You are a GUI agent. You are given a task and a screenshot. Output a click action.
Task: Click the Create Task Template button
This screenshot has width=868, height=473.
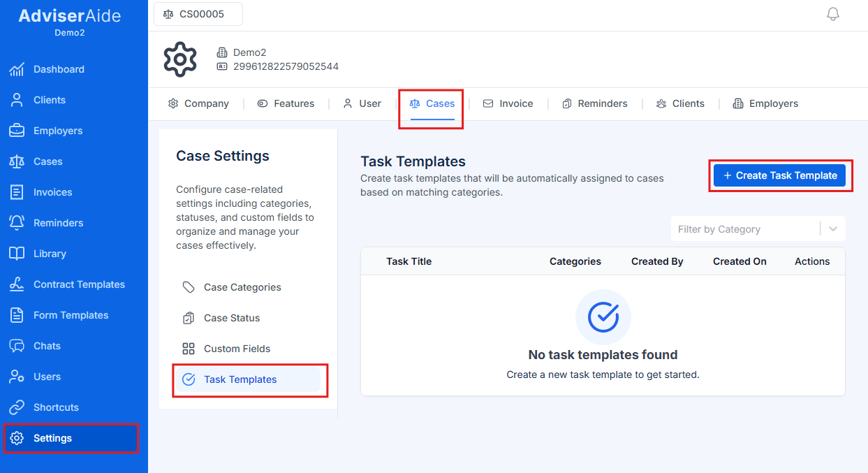click(x=780, y=175)
